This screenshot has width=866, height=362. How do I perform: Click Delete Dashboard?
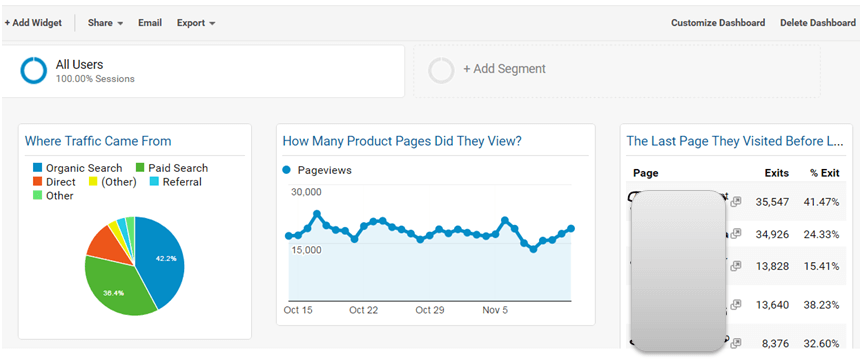pyautogui.click(x=818, y=23)
